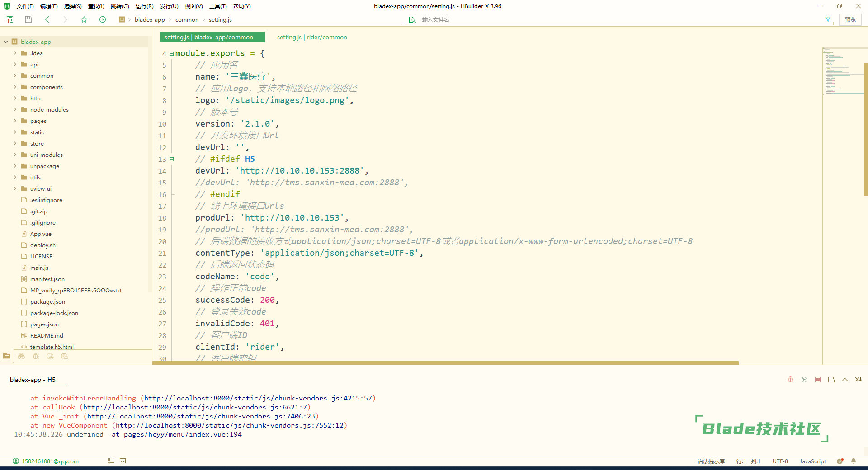Click the common breadcrumb segment
This screenshot has height=470, width=868.
[x=187, y=19]
